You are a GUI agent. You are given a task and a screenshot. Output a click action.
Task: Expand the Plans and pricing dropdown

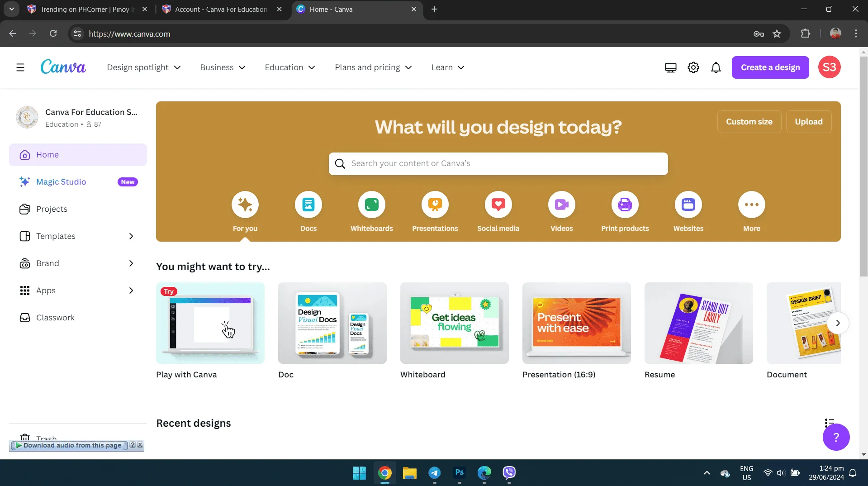coord(373,67)
